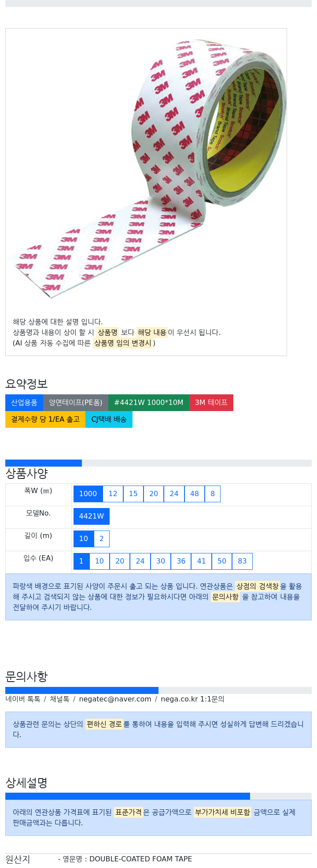This screenshot has width=317, height=868.
Task: Click the CJ택배 배송 shipping tag
Action: click(109, 419)
